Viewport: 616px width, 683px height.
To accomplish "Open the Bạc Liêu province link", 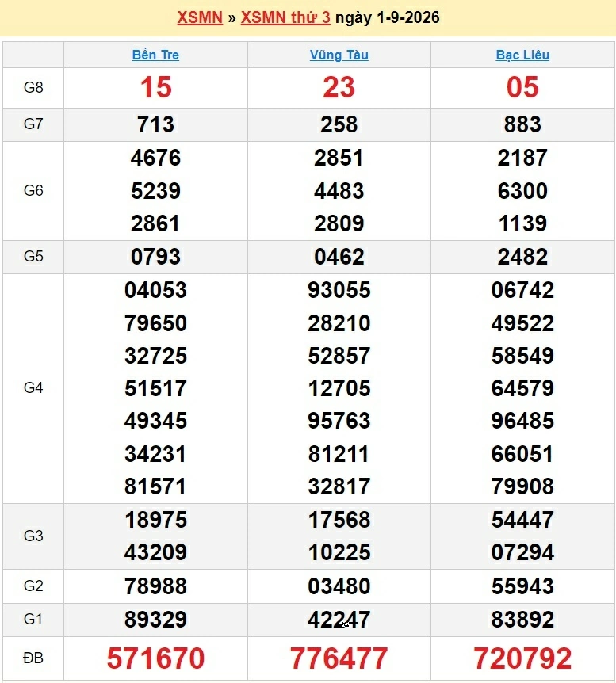I will (522, 55).
